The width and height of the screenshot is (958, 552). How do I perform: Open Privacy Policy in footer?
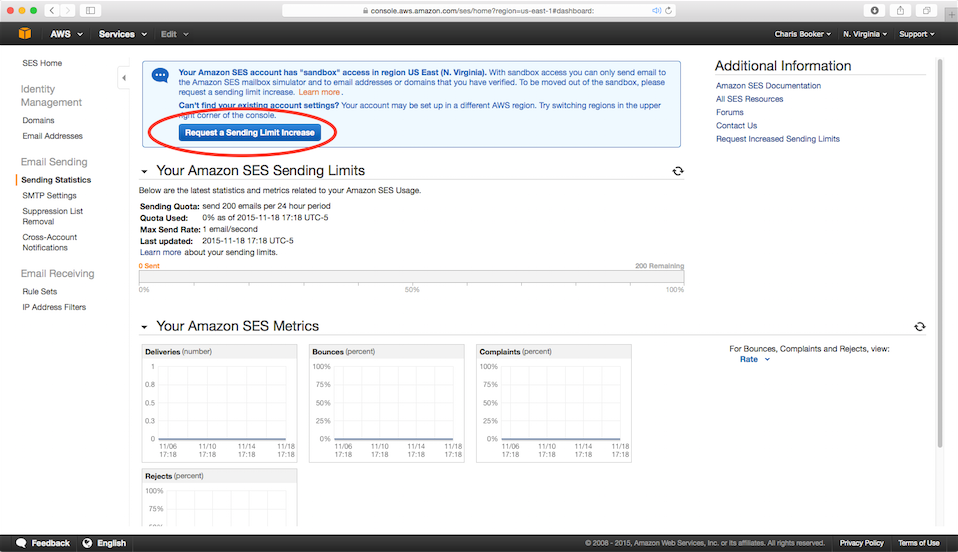point(861,543)
